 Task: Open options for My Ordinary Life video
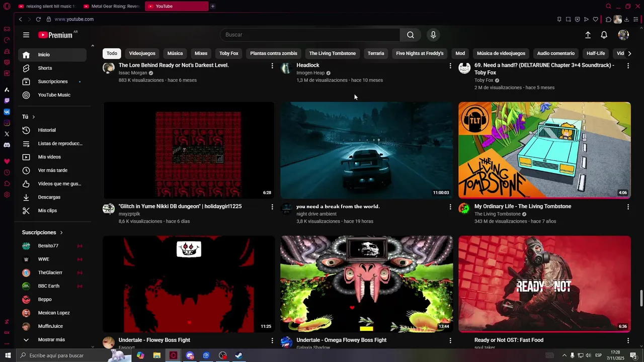click(x=628, y=207)
